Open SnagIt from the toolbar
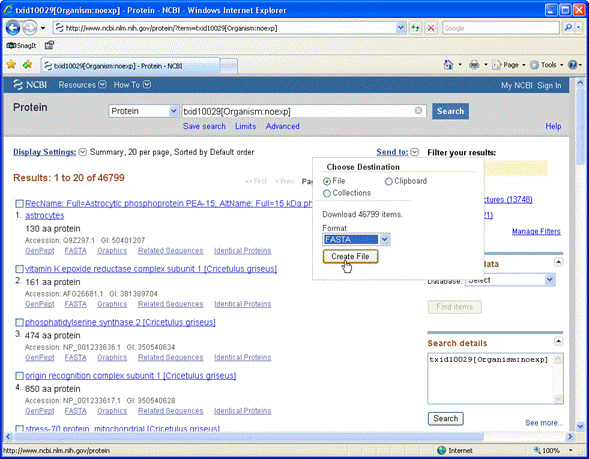The image size is (589, 459). 21,45
